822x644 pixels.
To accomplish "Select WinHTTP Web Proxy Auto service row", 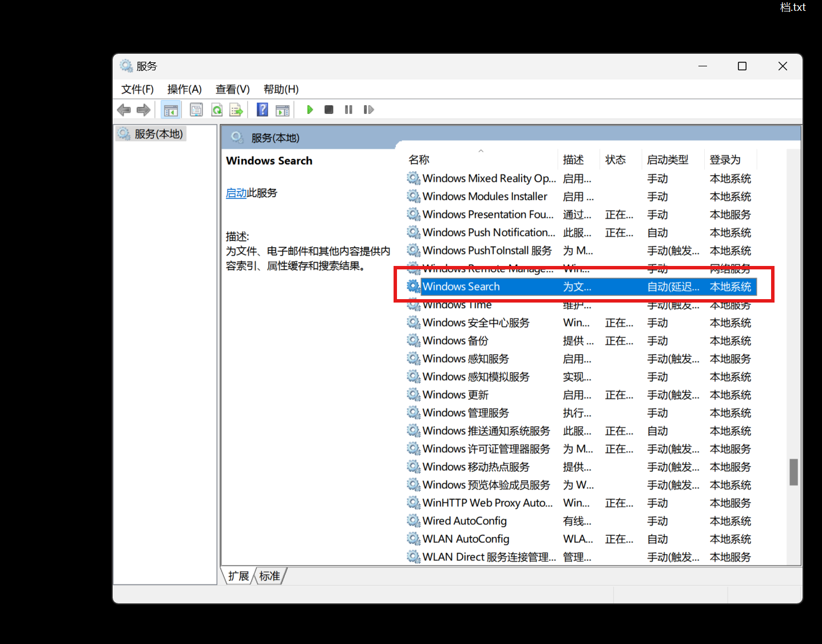I will (581, 503).
